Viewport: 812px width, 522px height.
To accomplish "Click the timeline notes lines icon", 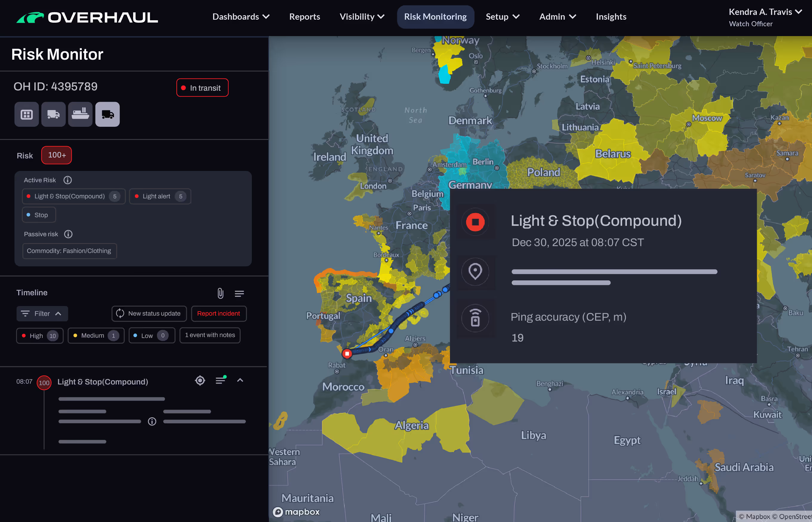I will click(239, 294).
